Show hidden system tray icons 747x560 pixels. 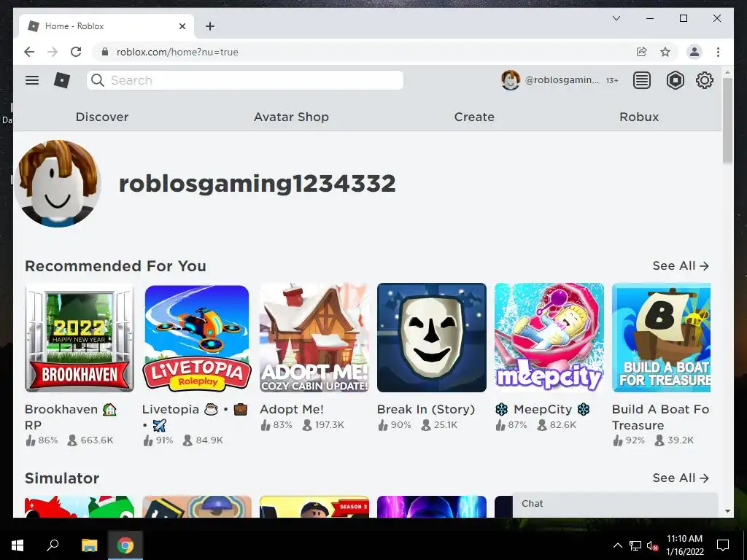pos(617,545)
